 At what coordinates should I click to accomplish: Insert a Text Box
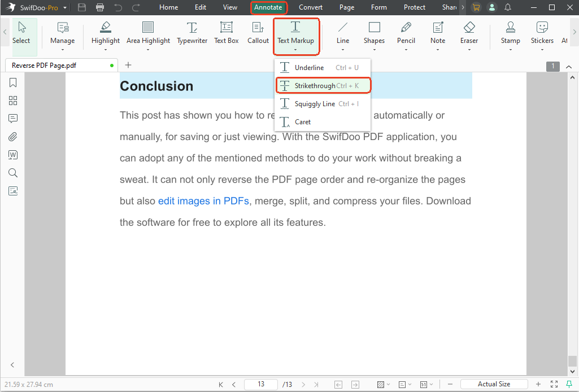227,33
